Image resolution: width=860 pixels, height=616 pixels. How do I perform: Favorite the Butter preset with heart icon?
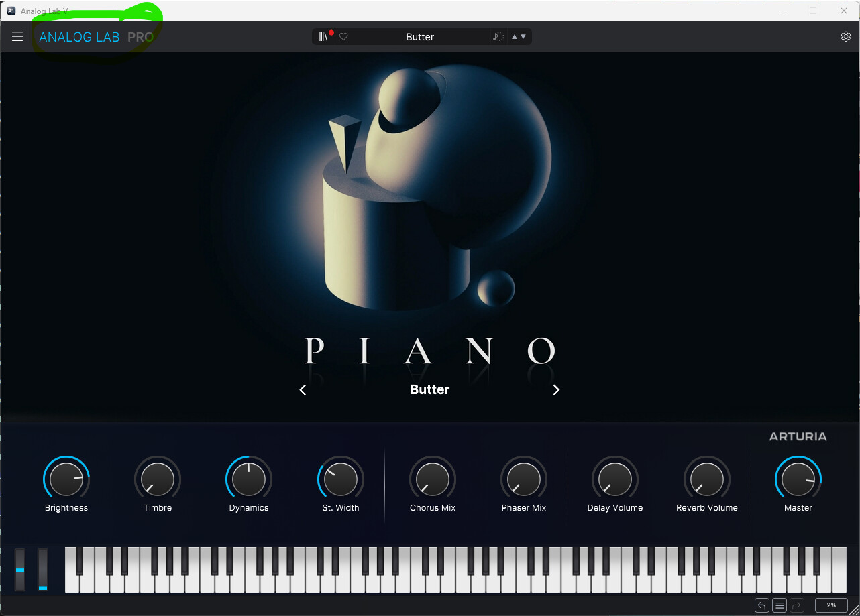pos(343,37)
